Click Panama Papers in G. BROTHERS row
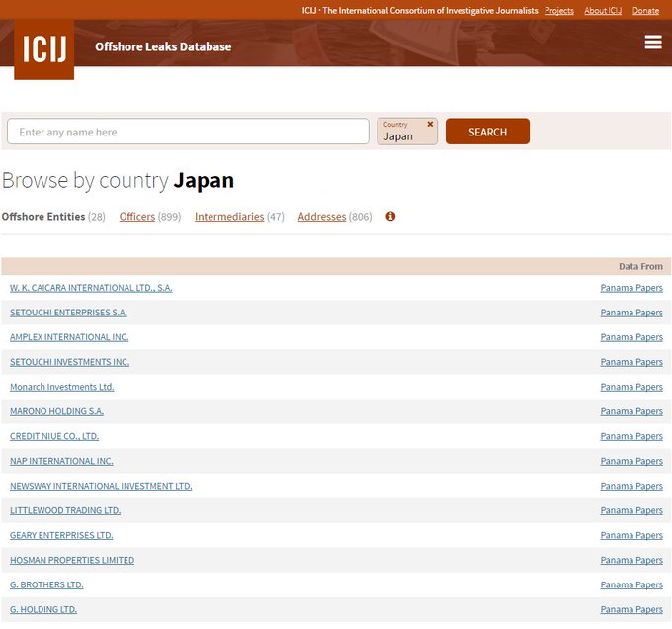 [x=631, y=584]
